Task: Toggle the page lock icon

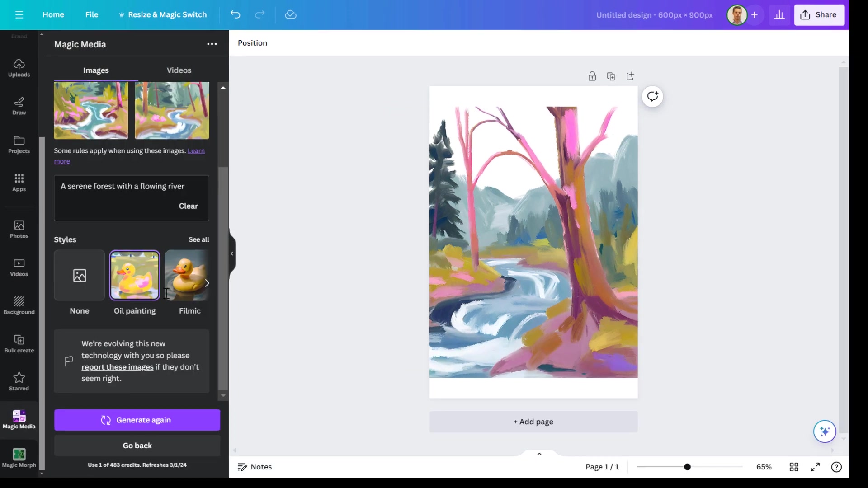Action: coord(592,76)
